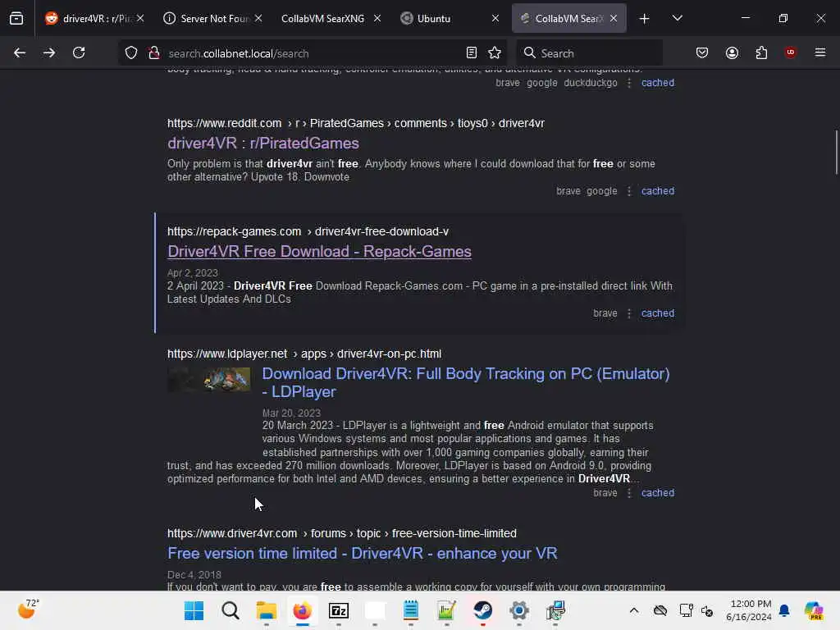Open the weather widget showing 72°
The width and height of the screenshot is (840, 630).
point(29,609)
